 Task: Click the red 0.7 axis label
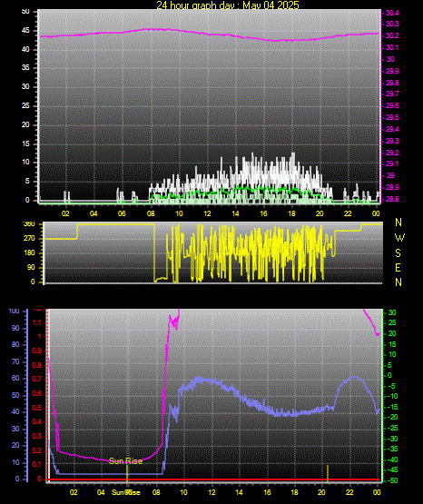[x=37, y=379]
